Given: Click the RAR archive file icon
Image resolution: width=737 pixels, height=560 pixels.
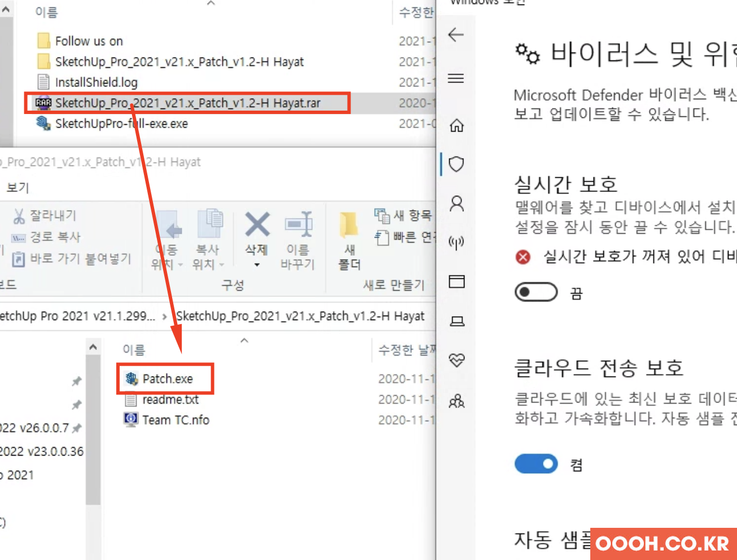Looking at the screenshot, I should (x=43, y=103).
